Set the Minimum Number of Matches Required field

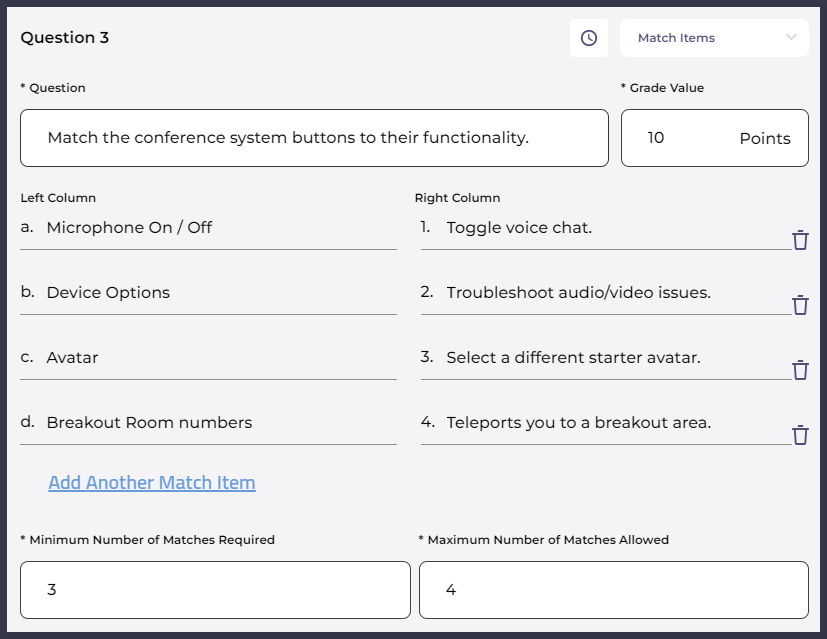pos(215,590)
